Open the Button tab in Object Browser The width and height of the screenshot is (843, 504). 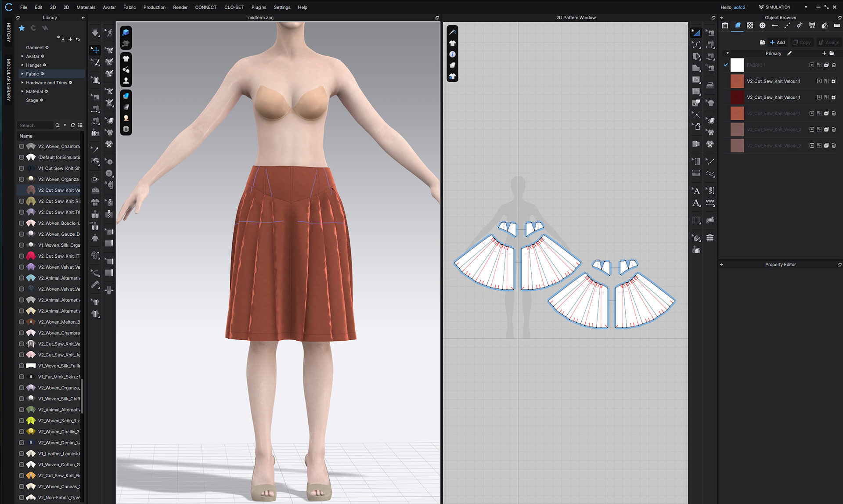point(762,25)
